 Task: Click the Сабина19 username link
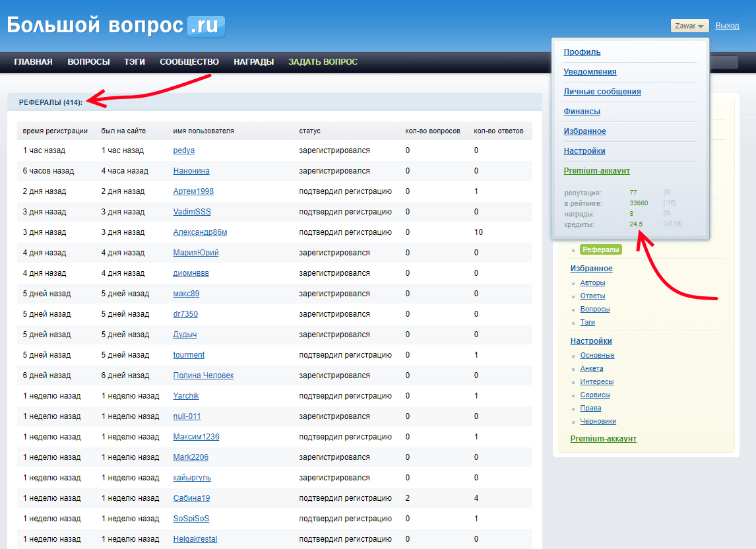191,498
